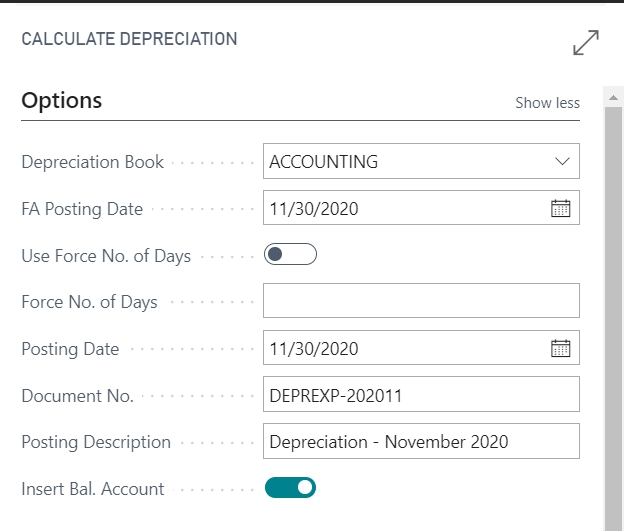Click the Calculate Depreciation title
The image size is (624, 531).
pos(129,39)
